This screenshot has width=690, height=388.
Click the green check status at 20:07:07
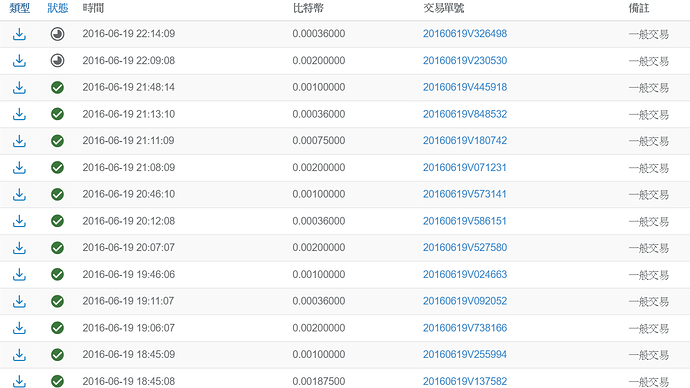tap(57, 248)
